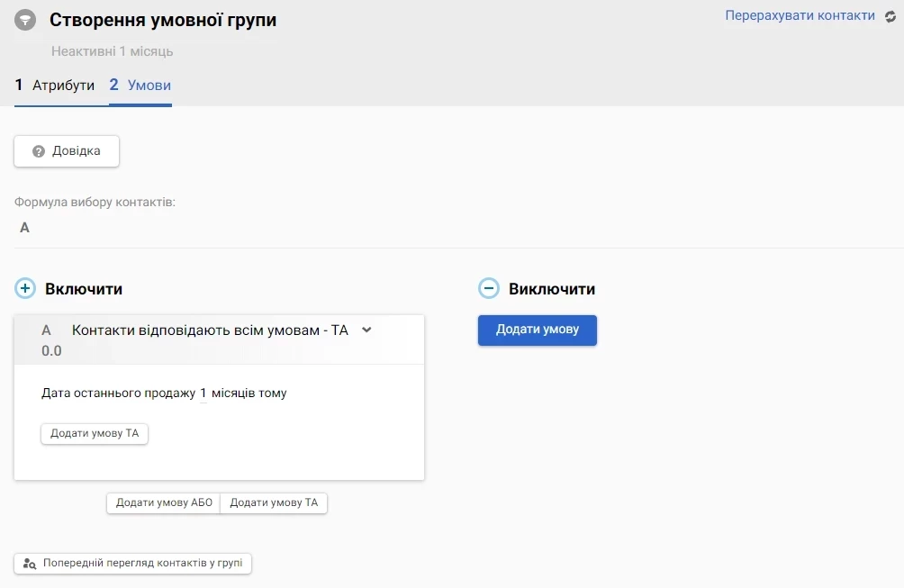This screenshot has height=588, width=904.
Task: Click Додати умову ТА next to АБО button
Action: point(274,502)
